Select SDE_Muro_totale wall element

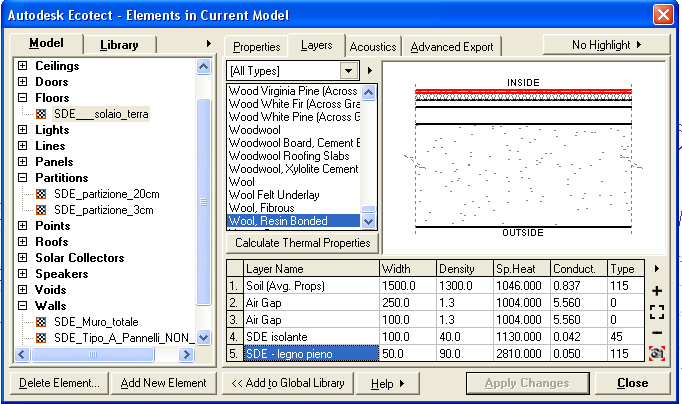[x=96, y=322]
